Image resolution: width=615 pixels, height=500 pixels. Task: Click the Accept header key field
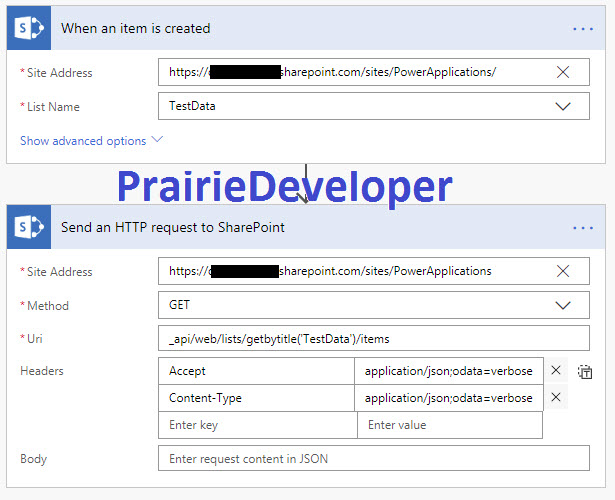point(257,371)
